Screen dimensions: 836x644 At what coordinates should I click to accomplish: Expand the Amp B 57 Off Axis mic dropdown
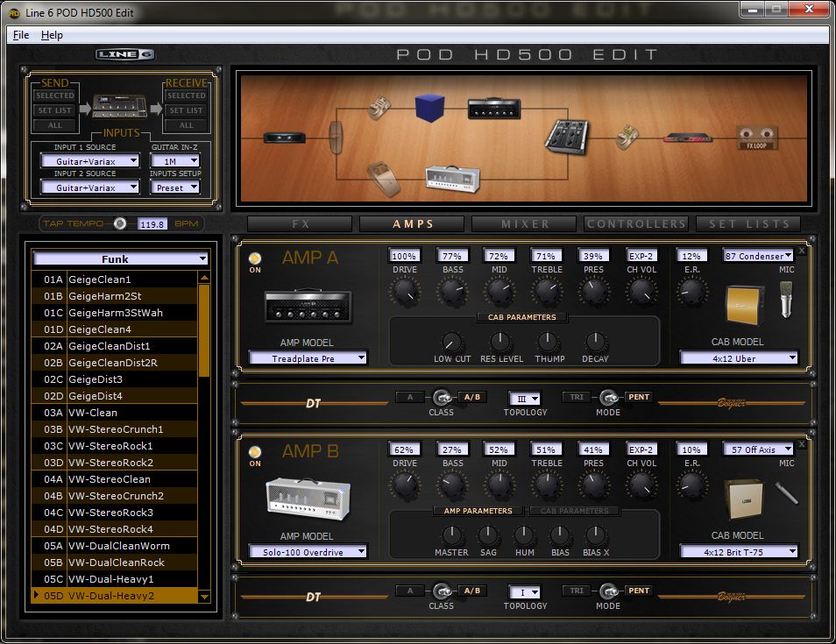[x=759, y=449]
